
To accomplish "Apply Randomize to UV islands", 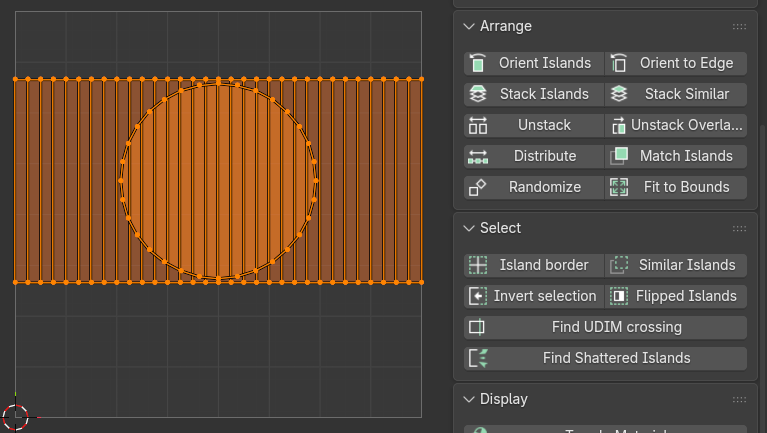I will point(534,187).
